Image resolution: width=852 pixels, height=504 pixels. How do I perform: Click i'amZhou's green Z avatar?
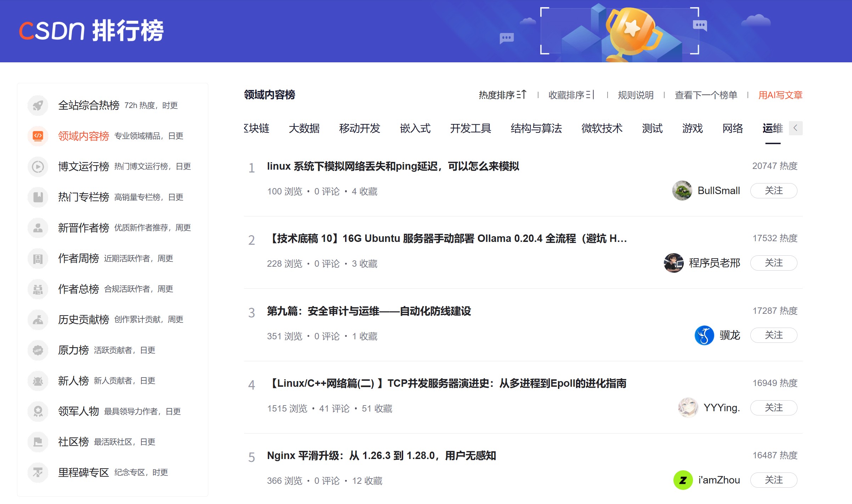pos(683,480)
